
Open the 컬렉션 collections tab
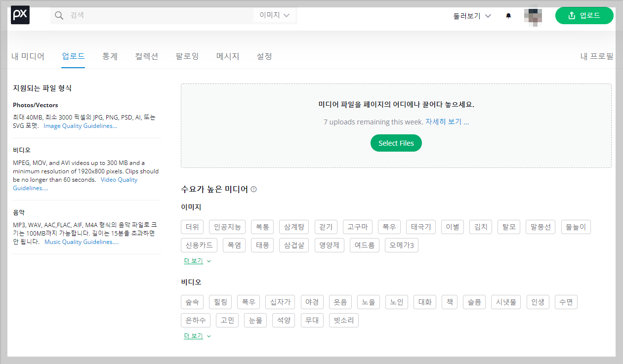[x=146, y=56]
